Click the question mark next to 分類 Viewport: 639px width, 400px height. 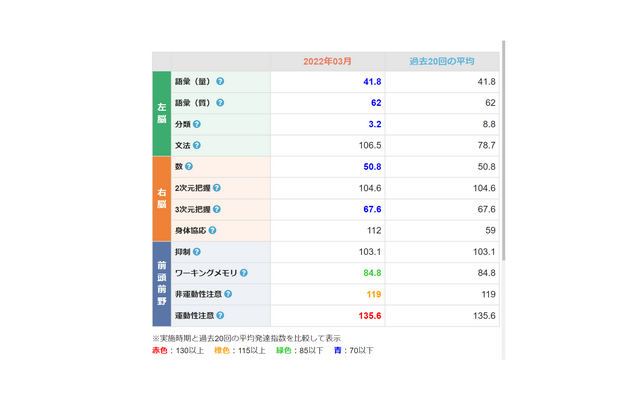click(197, 124)
